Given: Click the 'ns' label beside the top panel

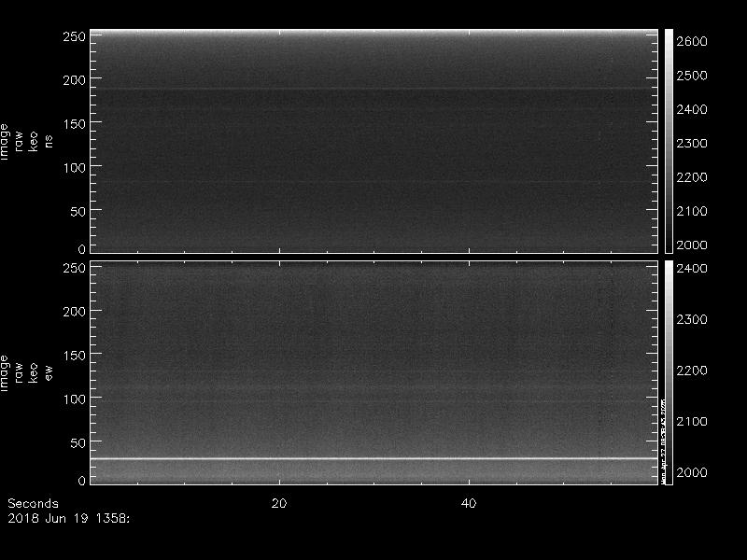Looking at the screenshot, I should 49,142.
